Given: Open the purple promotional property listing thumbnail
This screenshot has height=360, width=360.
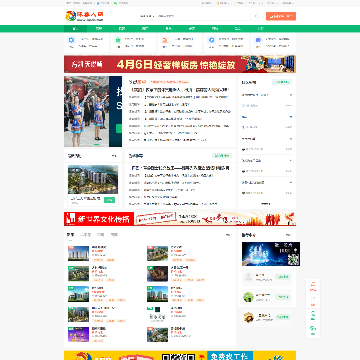Looking at the screenshot, I should pos(78,334).
